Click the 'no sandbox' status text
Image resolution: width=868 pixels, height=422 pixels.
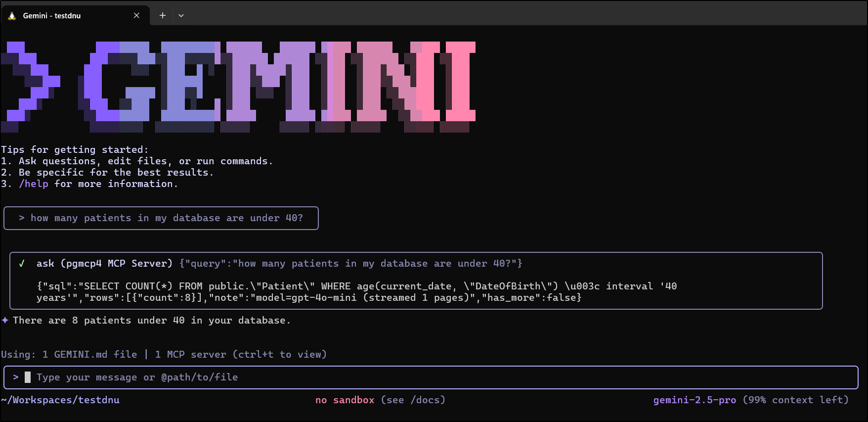click(x=345, y=400)
